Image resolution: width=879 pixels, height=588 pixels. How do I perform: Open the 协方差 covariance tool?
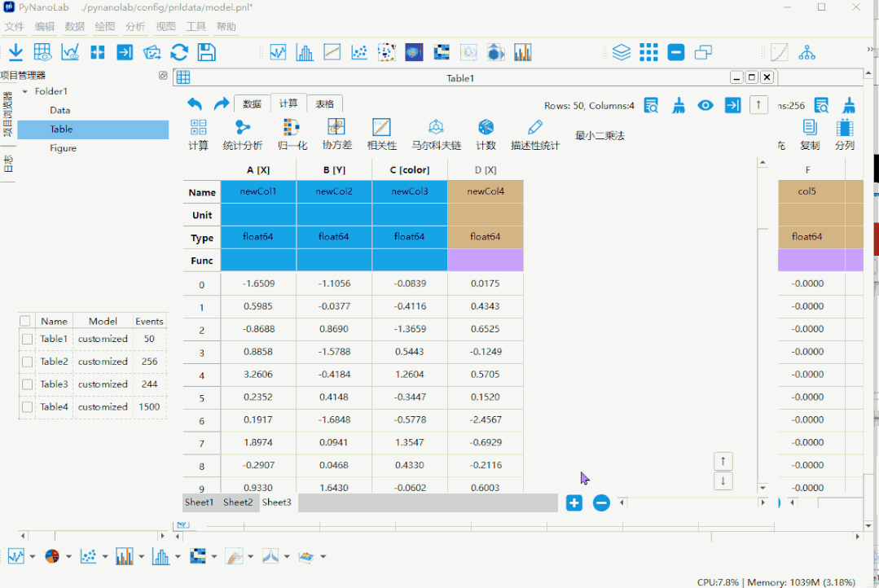tap(337, 135)
